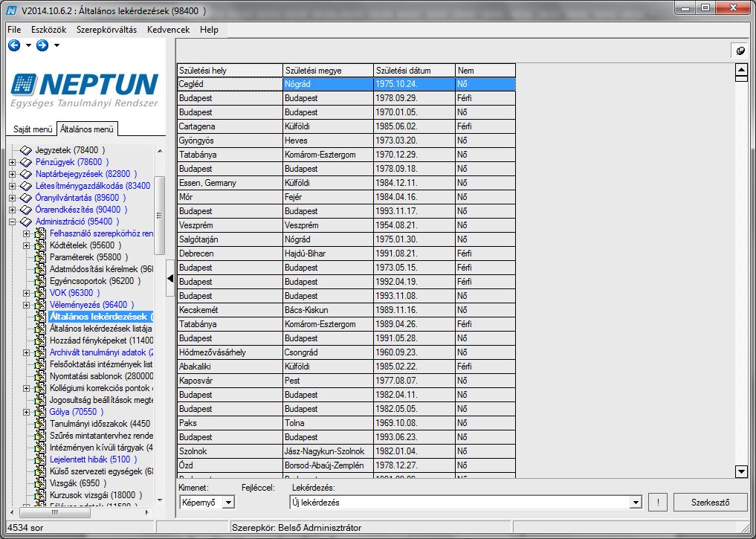Open the Help menu
756x539 pixels.
[x=209, y=30]
